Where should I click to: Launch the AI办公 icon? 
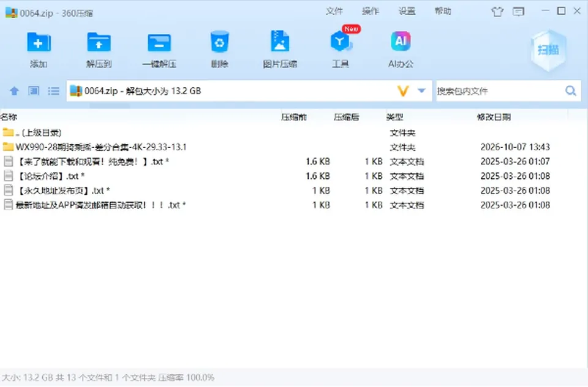401,41
